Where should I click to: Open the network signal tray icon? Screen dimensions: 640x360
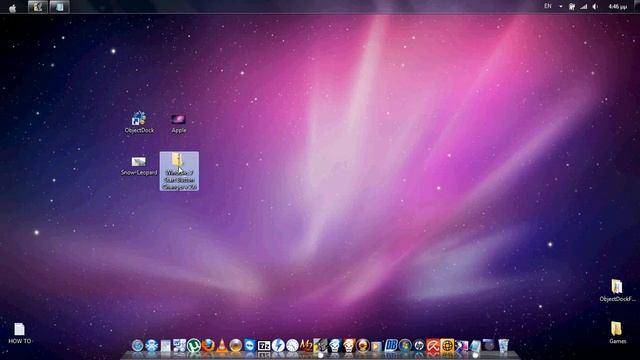(584, 7)
